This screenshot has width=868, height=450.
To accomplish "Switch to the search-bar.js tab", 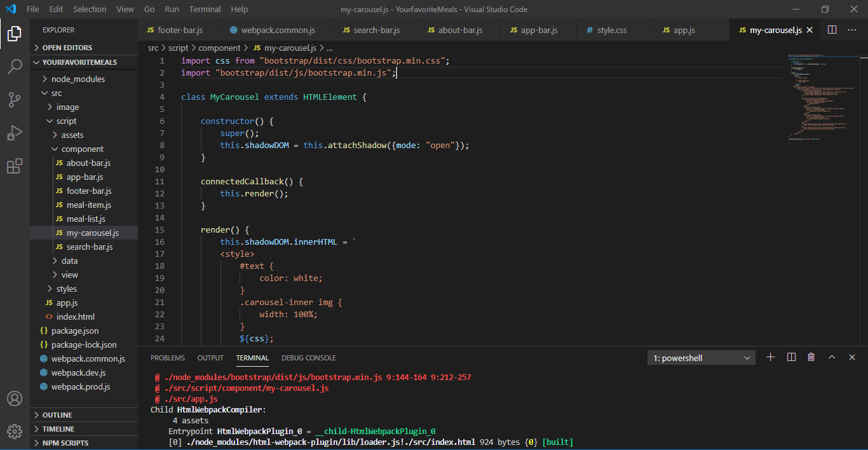I will (376, 30).
